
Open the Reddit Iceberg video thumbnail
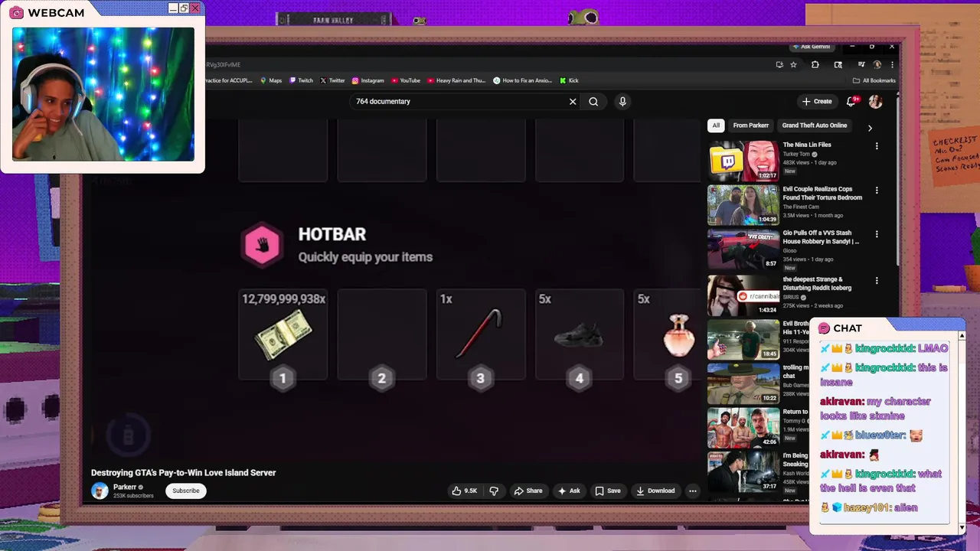point(743,295)
